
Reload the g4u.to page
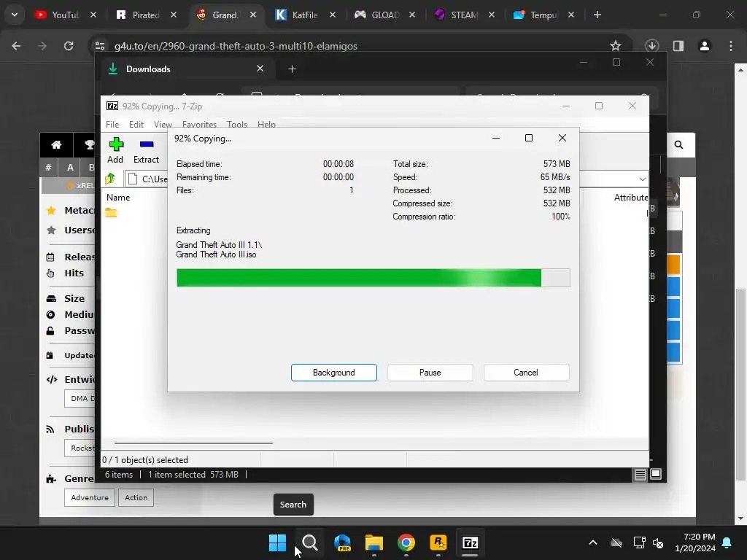[69, 46]
